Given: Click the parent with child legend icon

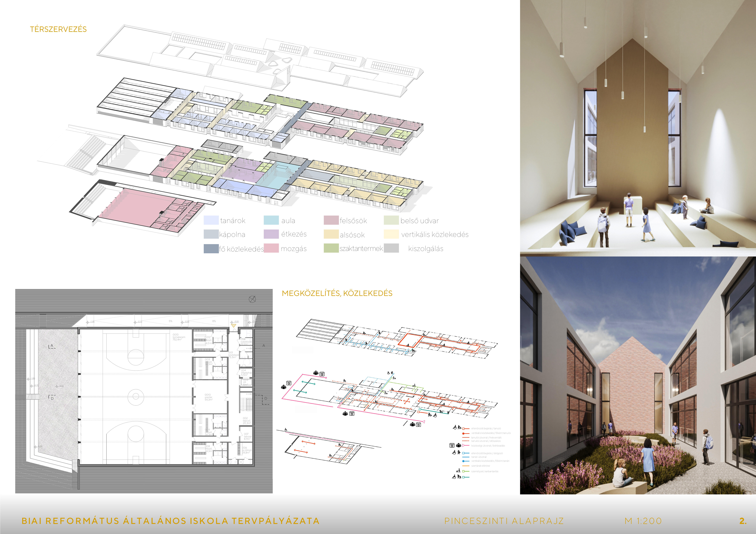Looking at the screenshot, I should [459, 476].
